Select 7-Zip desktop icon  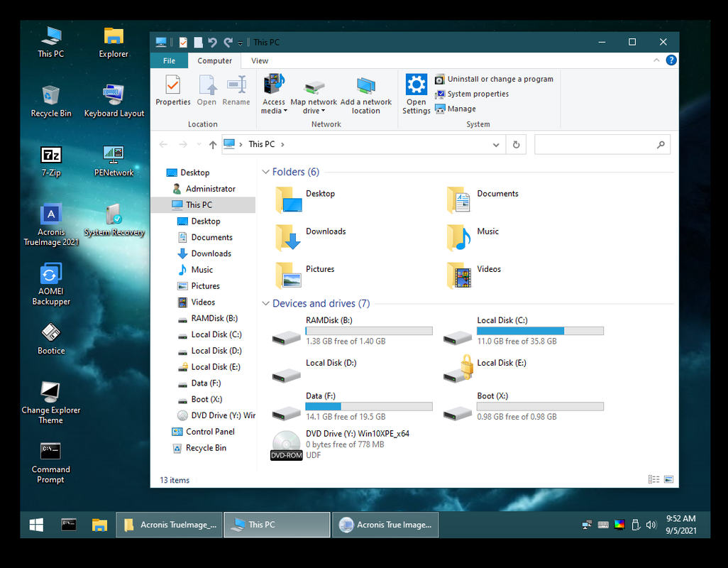coord(50,160)
